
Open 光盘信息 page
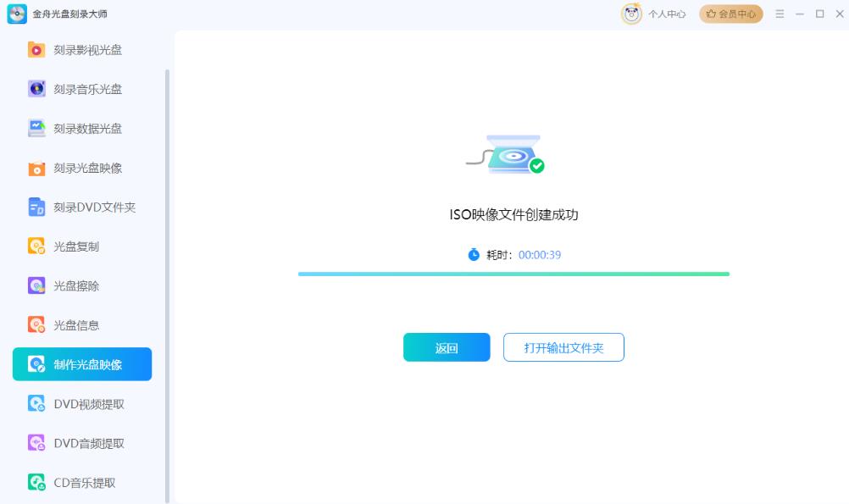pos(82,324)
